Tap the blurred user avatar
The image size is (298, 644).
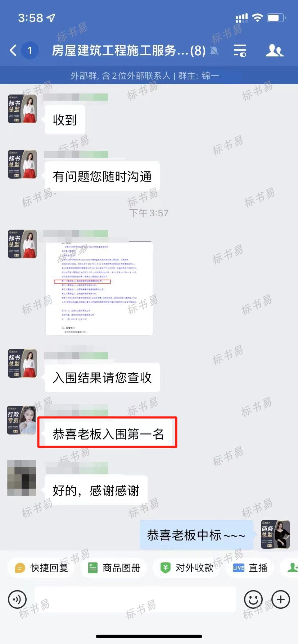click(22, 478)
